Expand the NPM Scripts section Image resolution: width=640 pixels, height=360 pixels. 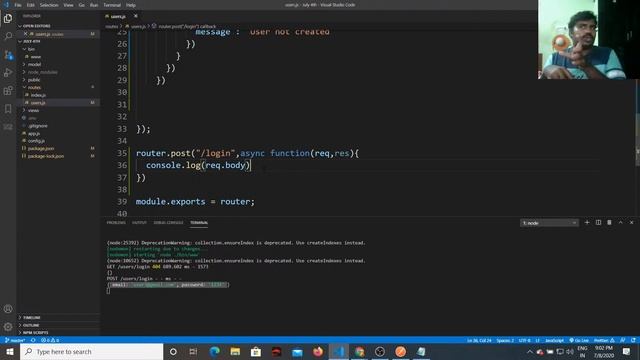click(x=59, y=332)
